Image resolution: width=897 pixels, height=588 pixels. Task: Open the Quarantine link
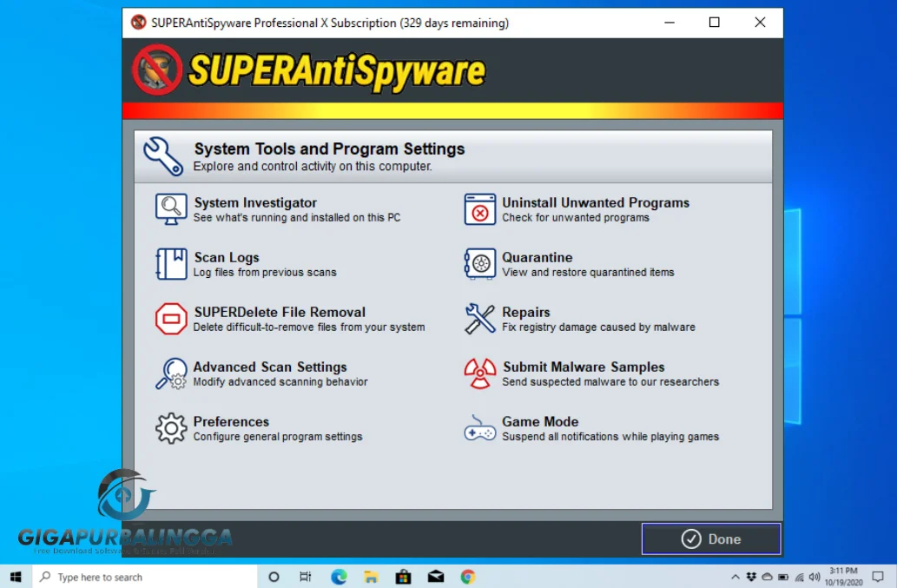click(538, 257)
